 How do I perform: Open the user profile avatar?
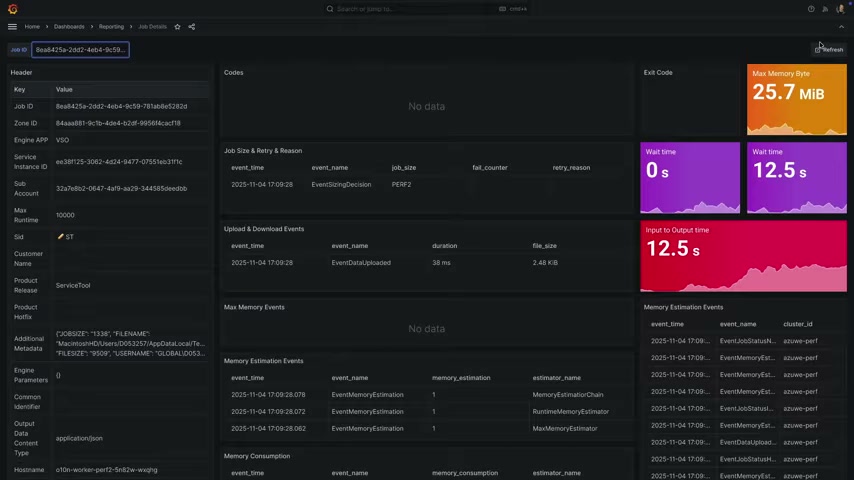click(x=840, y=9)
